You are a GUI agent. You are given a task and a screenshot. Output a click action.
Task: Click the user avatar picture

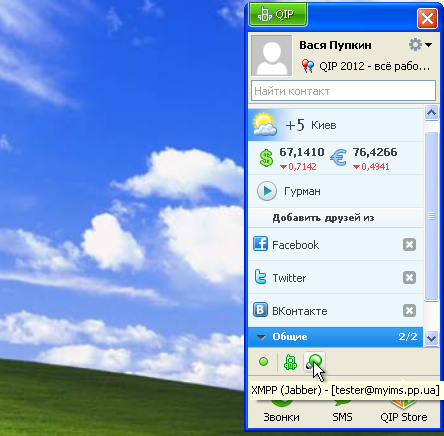pyautogui.click(x=272, y=55)
